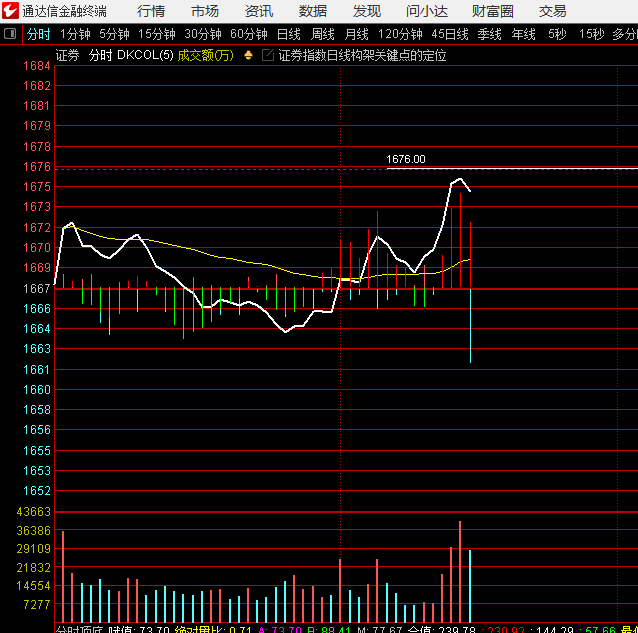Click the 21832 volume axis label
The height and width of the screenshot is (633, 638).
(x=33, y=568)
